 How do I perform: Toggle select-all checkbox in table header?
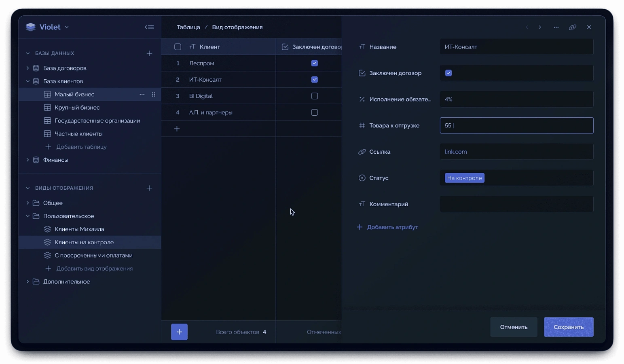[x=178, y=47]
